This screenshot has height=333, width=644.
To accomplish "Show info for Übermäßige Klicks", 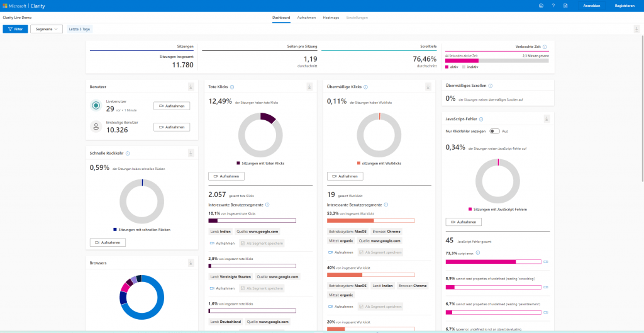I will click(365, 87).
